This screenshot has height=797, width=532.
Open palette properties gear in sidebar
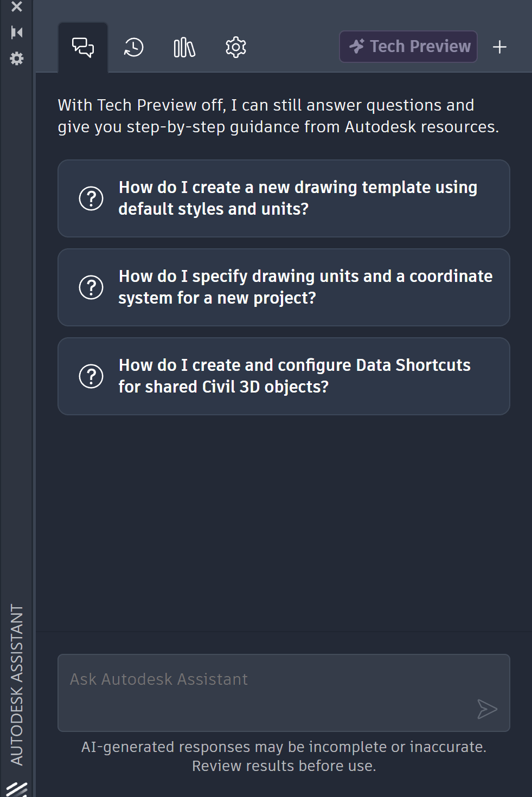click(17, 59)
